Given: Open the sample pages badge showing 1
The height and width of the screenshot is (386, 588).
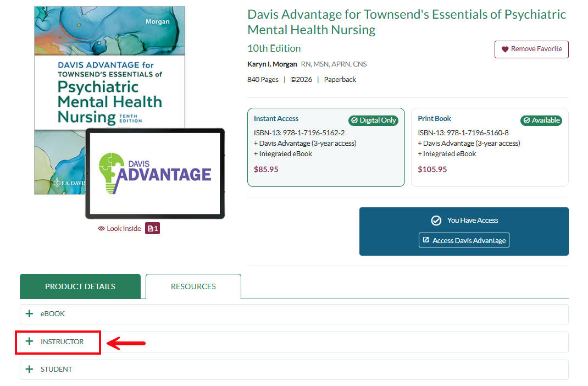Looking at the screenshot, I should coord(153,228).
